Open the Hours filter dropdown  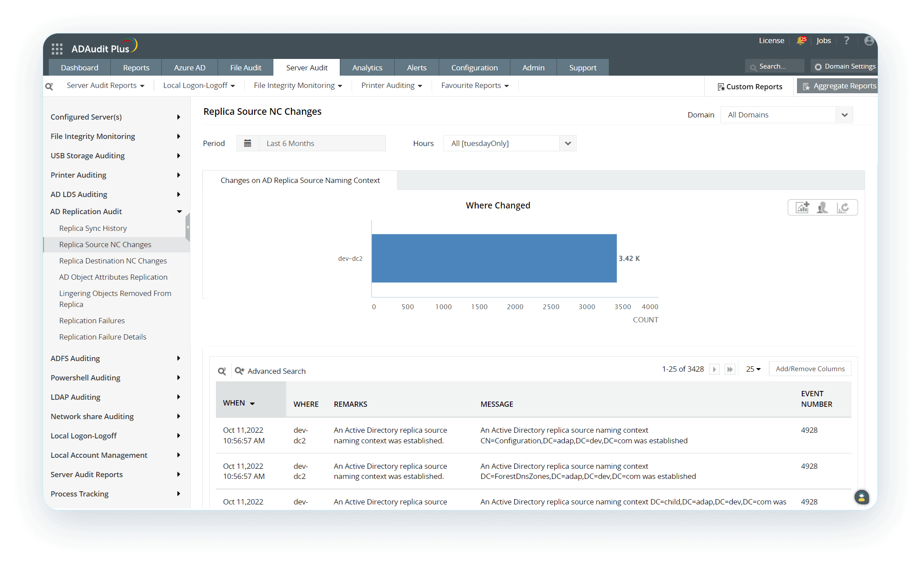coord(510,143)
